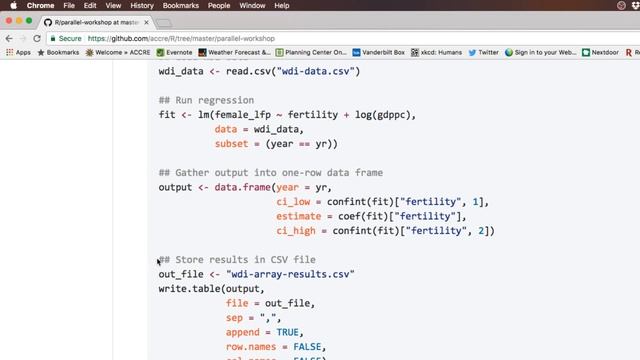Image resolution: width=640 pixels, height=360 pixels.
Task: Open the View menu
Action: pyautogui.click(x=113, y=5)
